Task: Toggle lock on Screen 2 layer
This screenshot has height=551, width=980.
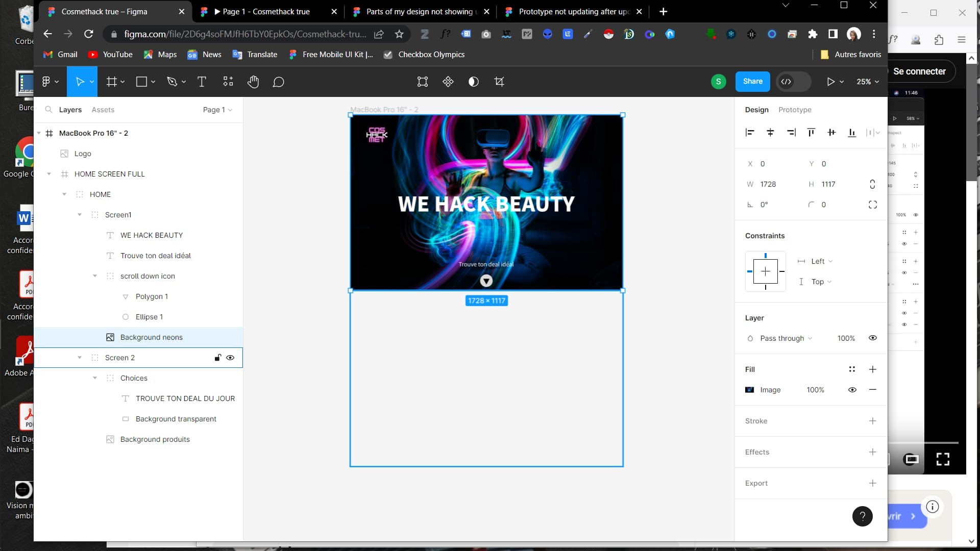Action: point(218,358)
